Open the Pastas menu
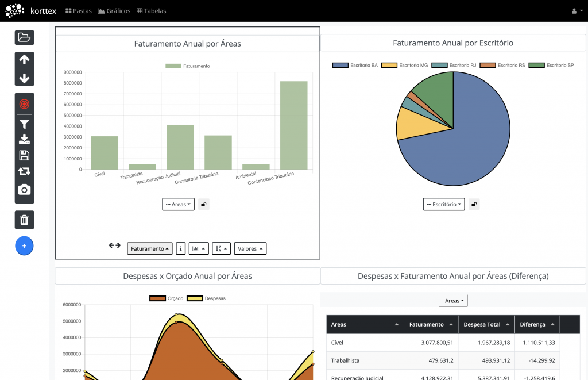The height and width of the screenshot is (380, 588). (x=79, y=11)
